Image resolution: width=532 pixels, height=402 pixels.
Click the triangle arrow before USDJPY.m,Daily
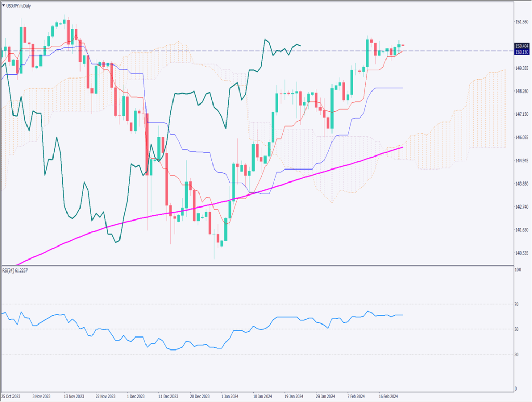(x=3, y=5)
